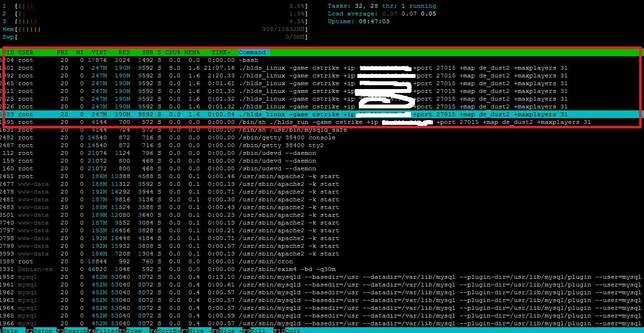The height and width of the screenshot is (333, 644).
Task: Select hlds_linux row with TIME+ 21:07.16
Action: pyautogui.click(x=322, y=68)
